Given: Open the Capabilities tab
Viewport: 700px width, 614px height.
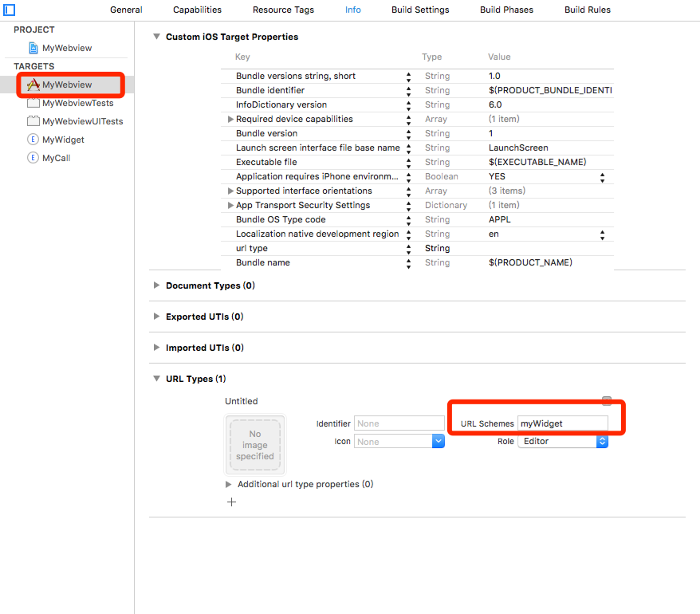Looking at the screenshot, I should (x=197, y=10).
